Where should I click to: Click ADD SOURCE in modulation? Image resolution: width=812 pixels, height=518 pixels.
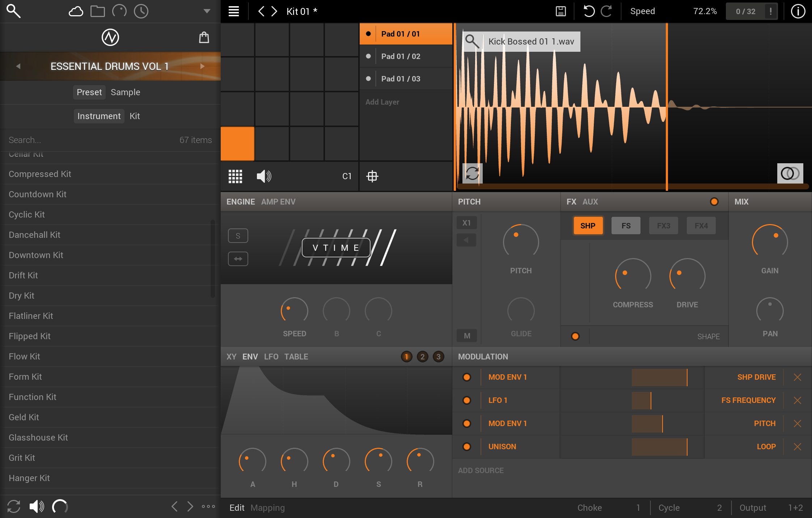tap(481, 471)
